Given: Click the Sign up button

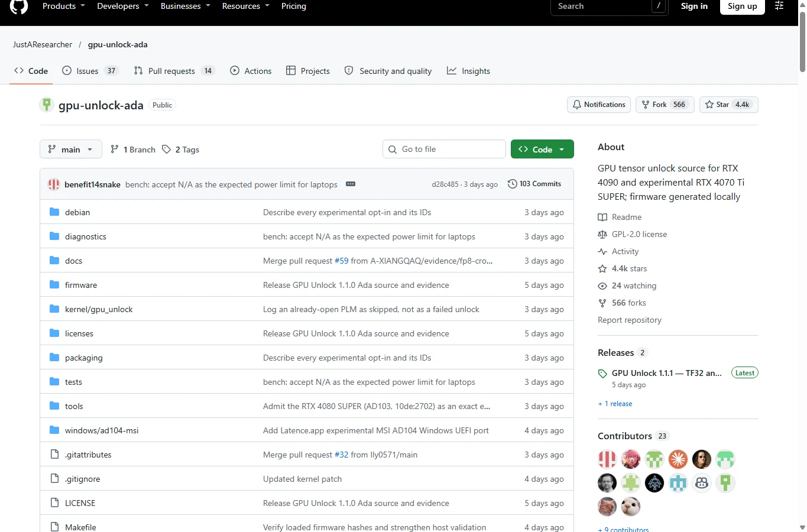Looking at the screenshot, I should (x=743, y=6).
